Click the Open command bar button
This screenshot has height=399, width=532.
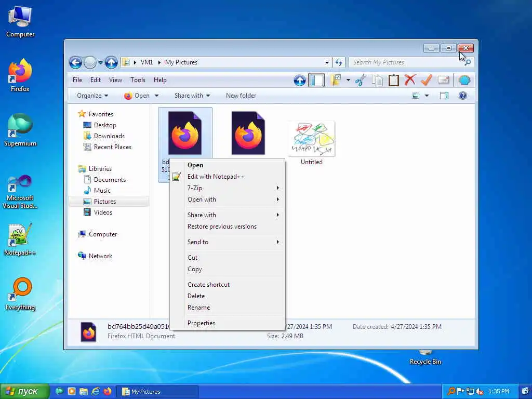[x=137, y=96]
